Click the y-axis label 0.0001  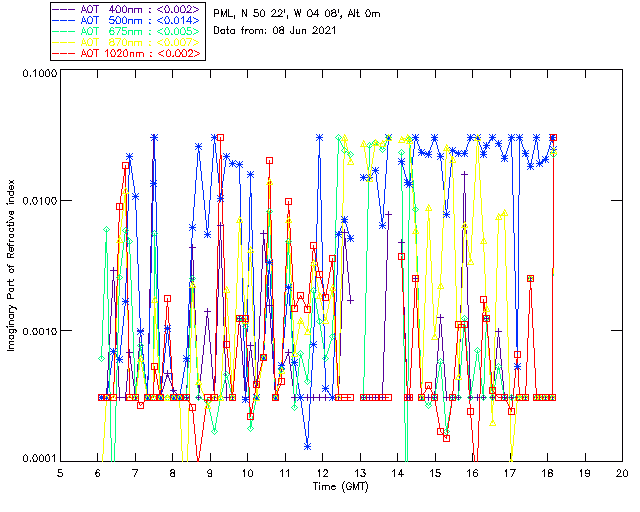click(39, 458)
